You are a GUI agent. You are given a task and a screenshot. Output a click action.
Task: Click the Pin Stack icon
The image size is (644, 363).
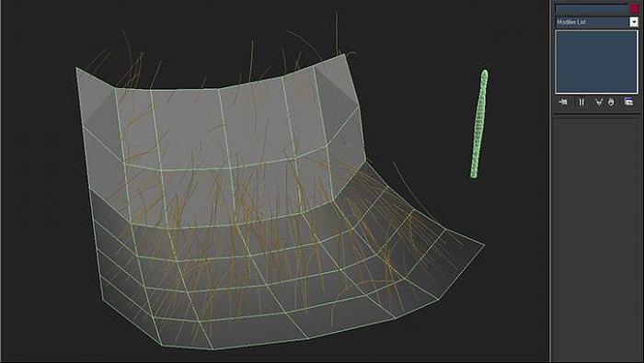(x=563, y=102)
